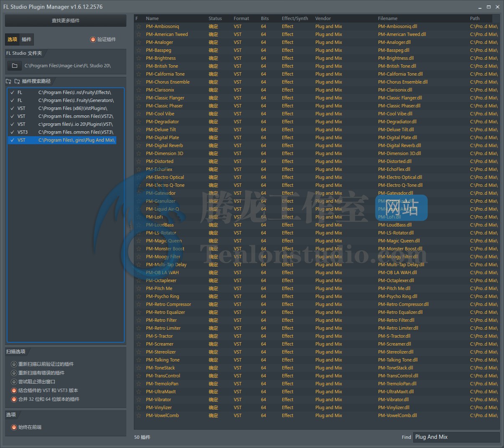Click the Find search field

point(456,437)
